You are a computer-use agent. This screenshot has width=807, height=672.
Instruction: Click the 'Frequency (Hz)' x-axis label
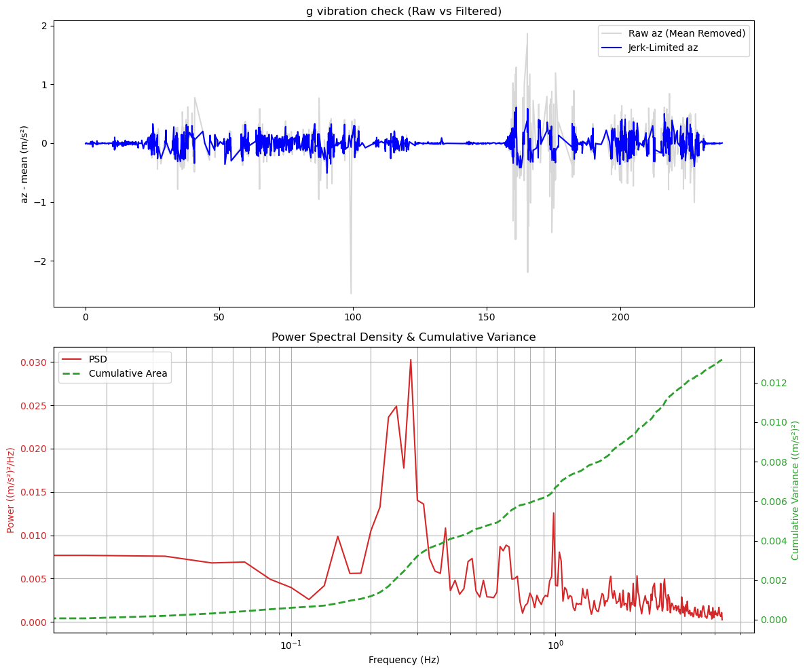(403, 660)
